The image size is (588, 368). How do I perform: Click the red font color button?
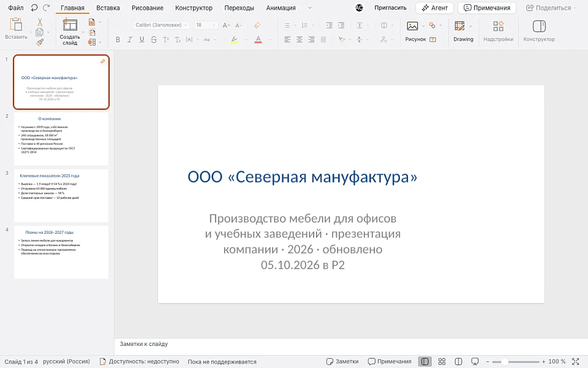(258, 39)
